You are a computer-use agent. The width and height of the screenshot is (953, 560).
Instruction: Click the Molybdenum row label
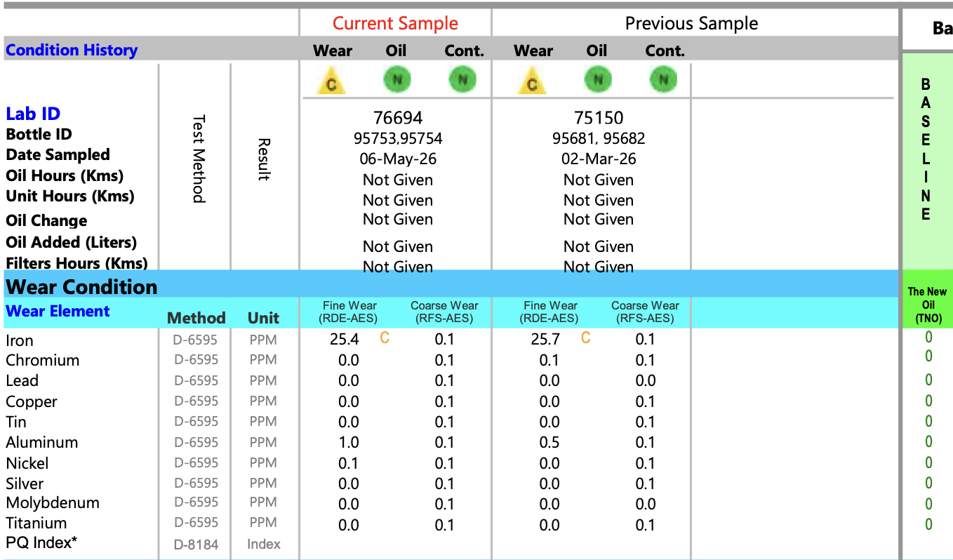pos(53,503)
